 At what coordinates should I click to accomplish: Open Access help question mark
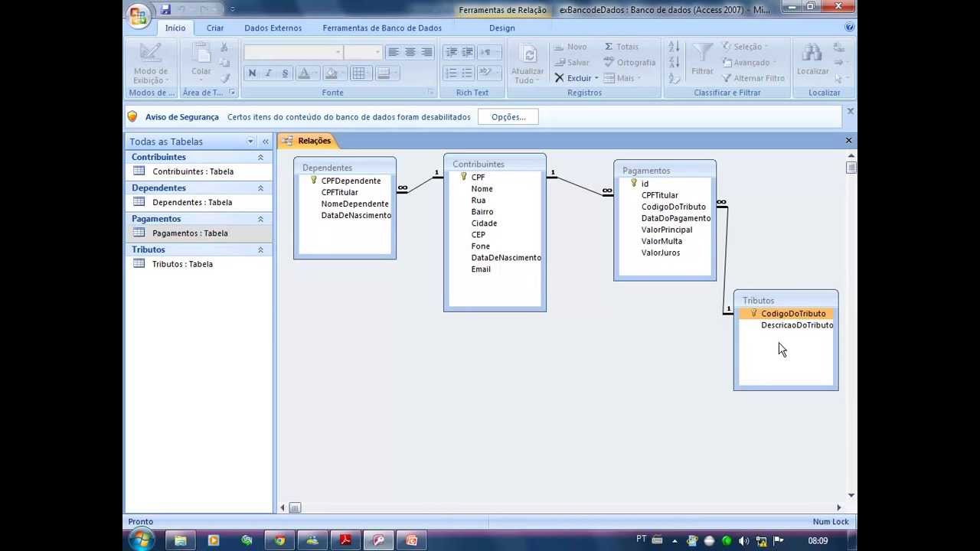click(850, 27)
